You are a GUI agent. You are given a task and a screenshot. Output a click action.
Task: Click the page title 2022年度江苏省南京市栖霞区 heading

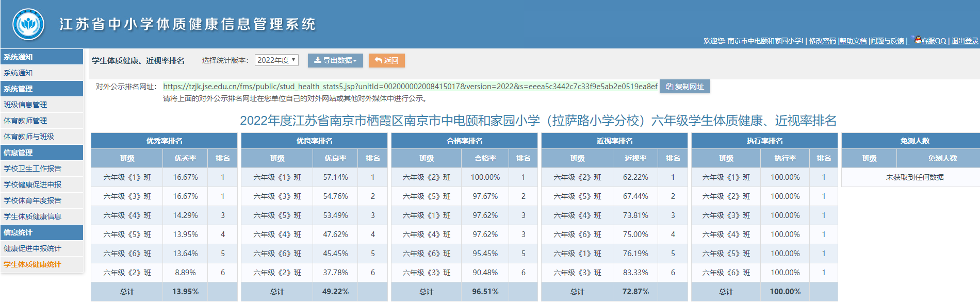[x=538, y=121]
